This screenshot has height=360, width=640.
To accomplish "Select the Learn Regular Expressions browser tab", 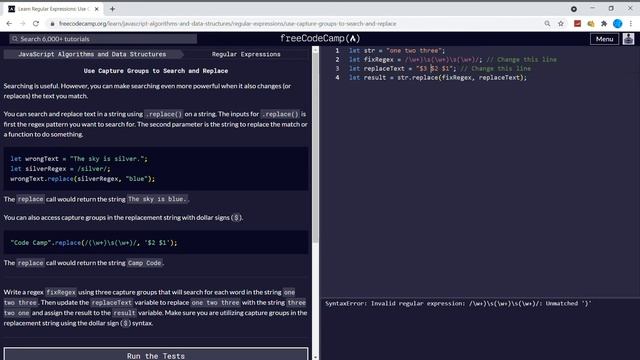I will 53,9.
